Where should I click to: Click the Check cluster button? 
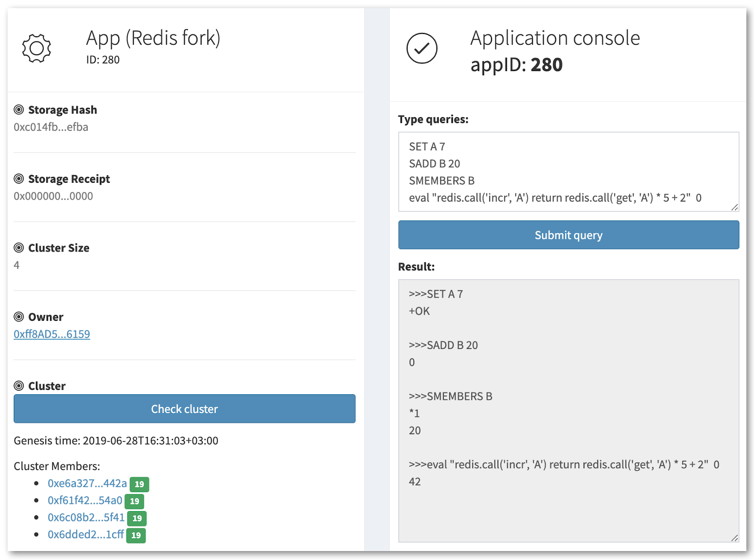click(x=185, y=409)
